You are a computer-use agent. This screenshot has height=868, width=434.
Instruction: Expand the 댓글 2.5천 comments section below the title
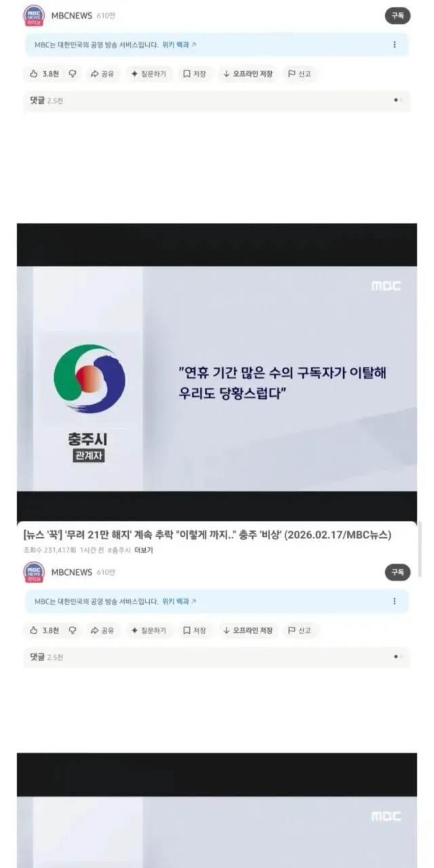click(216, 657)
